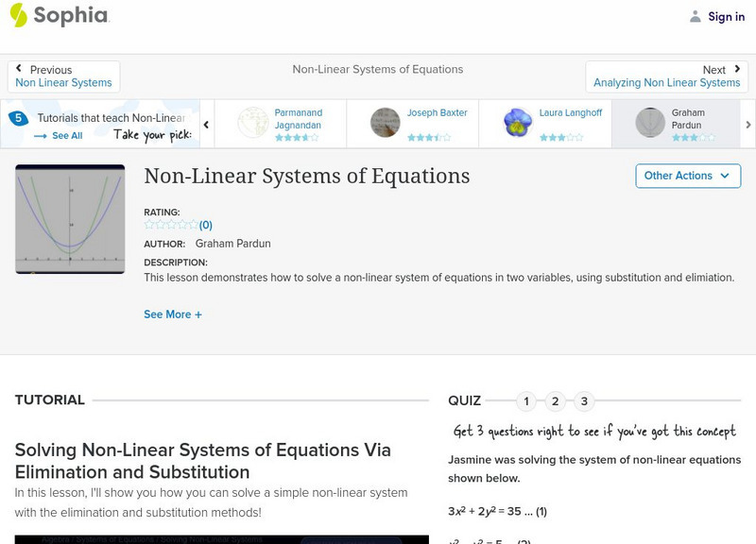
Task: Collapse tutor list via Other Actions chevron
Action: tap(725, 176)
